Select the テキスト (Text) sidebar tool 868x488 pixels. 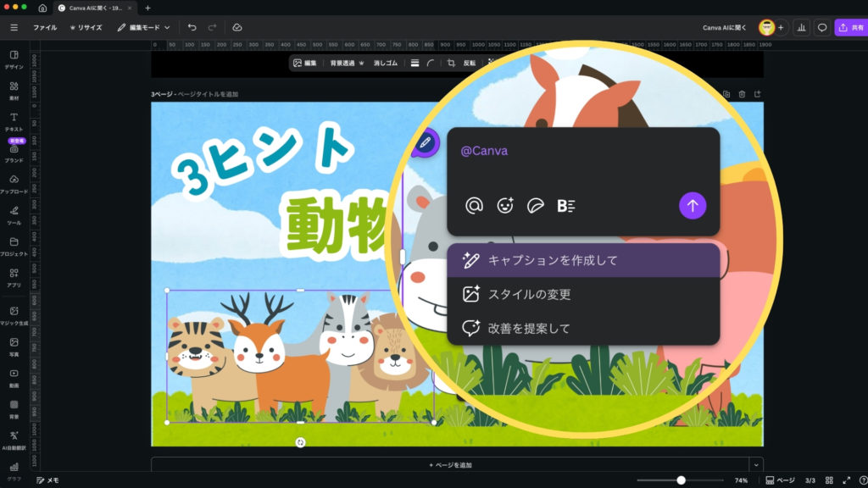14,121
